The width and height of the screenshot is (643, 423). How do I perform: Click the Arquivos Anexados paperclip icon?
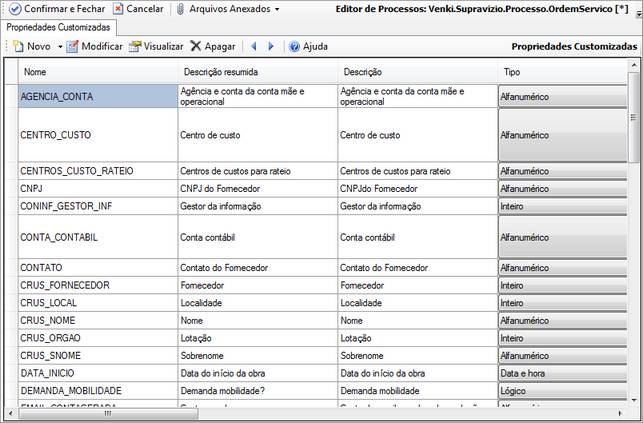(180, 9)
